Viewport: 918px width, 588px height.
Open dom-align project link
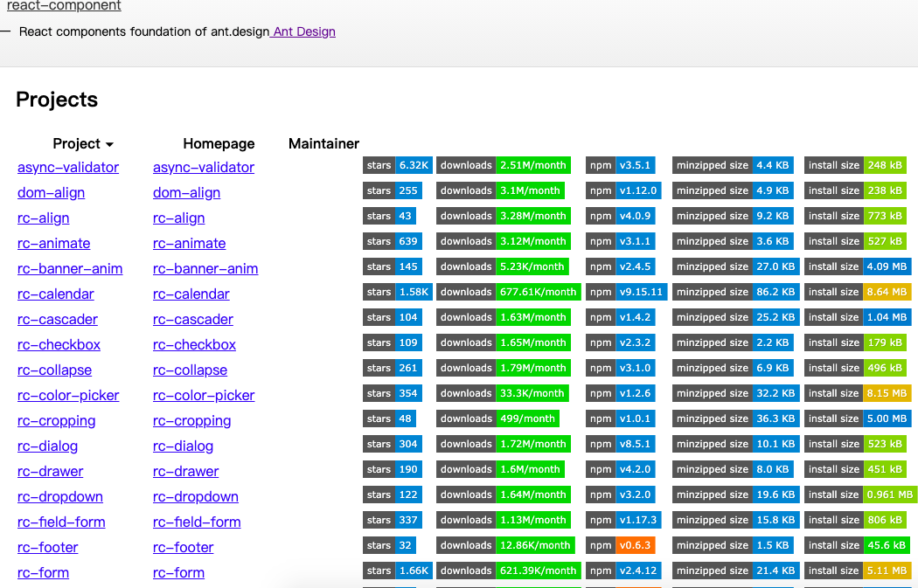click(51, 192)
